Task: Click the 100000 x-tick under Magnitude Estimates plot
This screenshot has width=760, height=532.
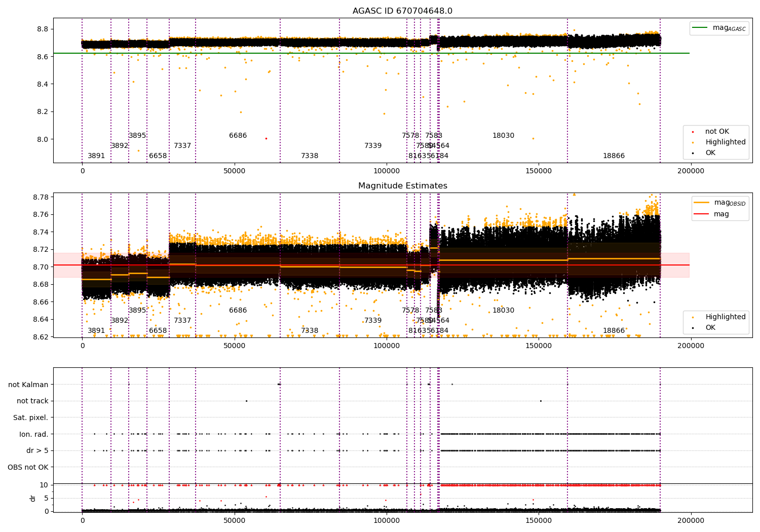Action: point(386,346)
